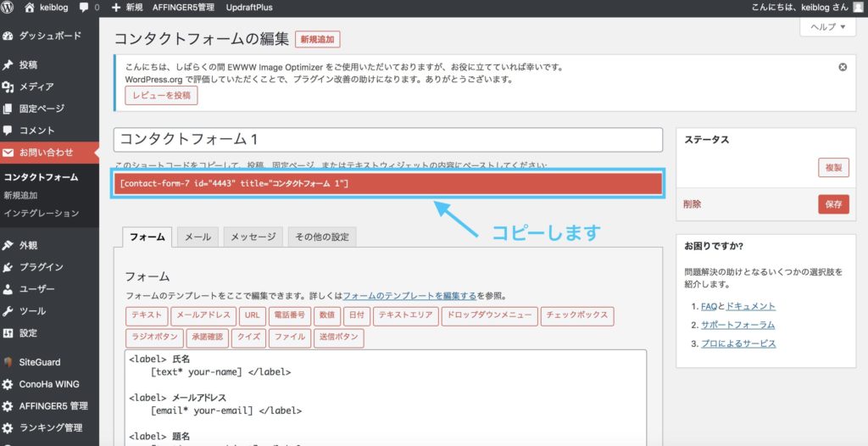This screenshot has width=868, height=446.
Task: Open the comments bubble icon in admin bar
Action: [x=84, y=8]
